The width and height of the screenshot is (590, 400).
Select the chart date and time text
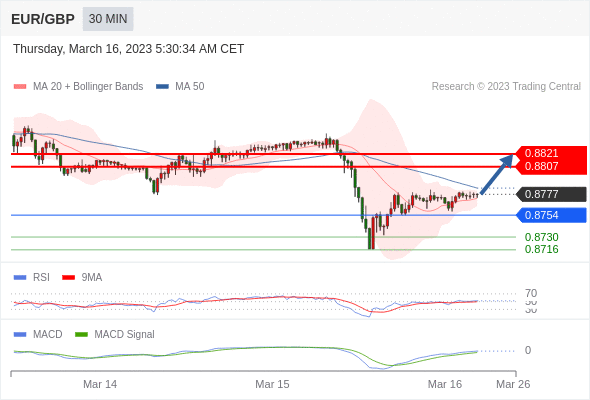tap(129, 49)
